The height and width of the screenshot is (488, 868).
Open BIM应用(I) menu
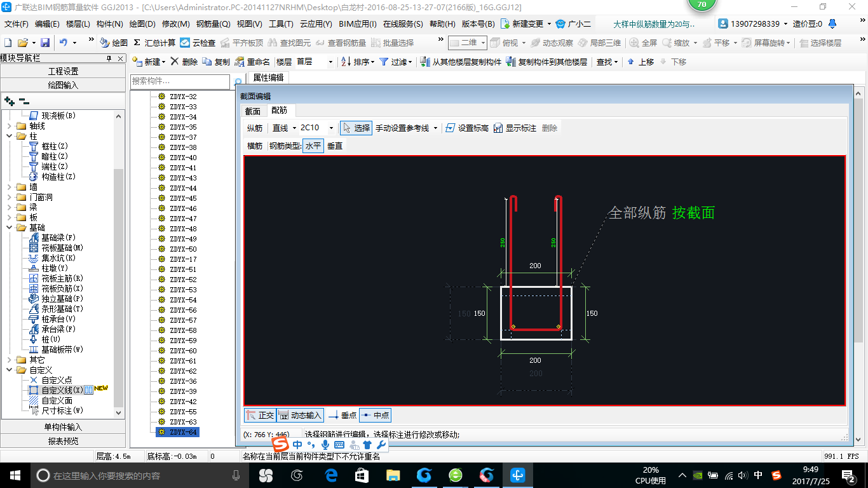[358, 24]
